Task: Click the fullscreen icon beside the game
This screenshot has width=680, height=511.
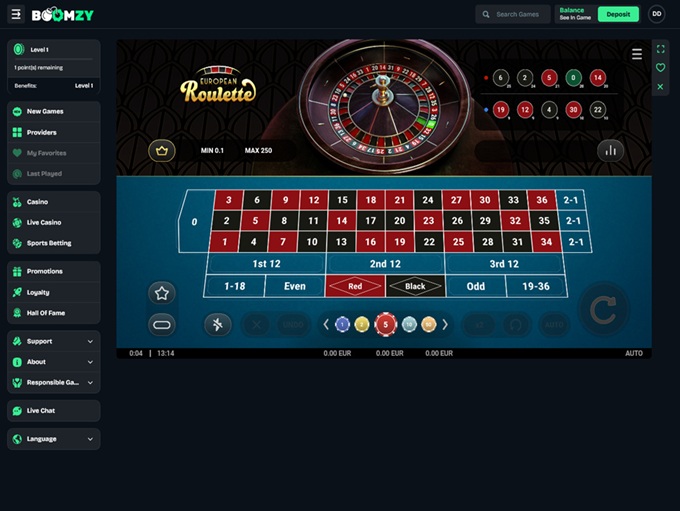Action: click(x=660, y=49)
